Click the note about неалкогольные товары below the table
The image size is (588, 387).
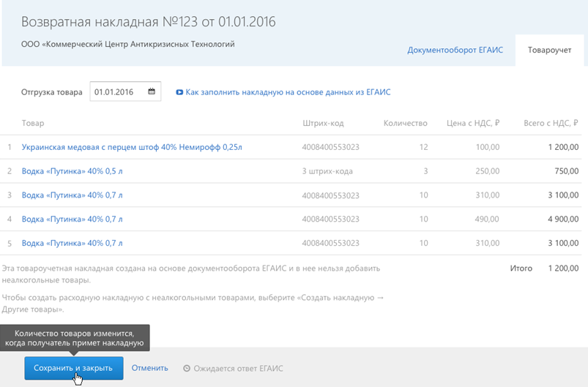click(x=191, y=274)
